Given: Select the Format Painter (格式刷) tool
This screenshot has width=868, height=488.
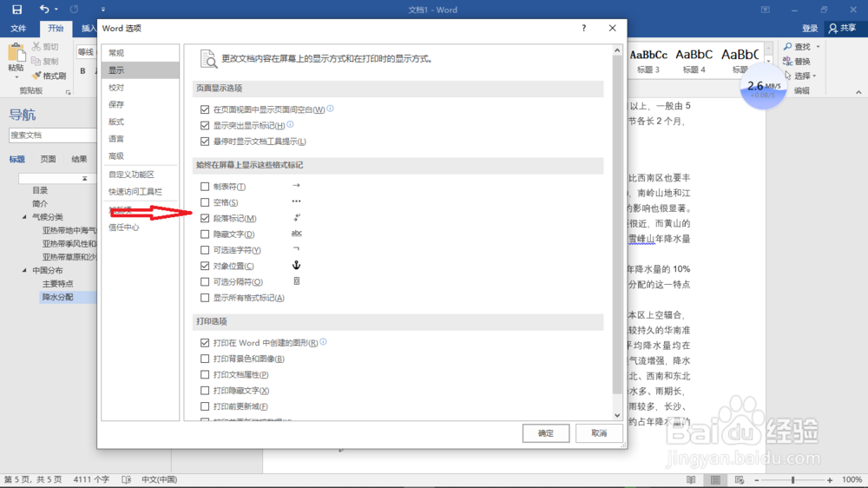Looking at the screenshot, I should pyautogui.click(x=49, y=76).
